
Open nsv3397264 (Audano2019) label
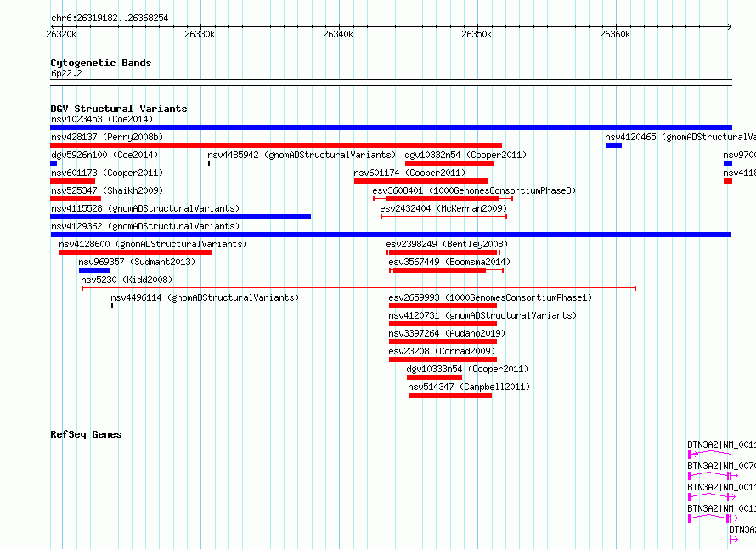447,333
